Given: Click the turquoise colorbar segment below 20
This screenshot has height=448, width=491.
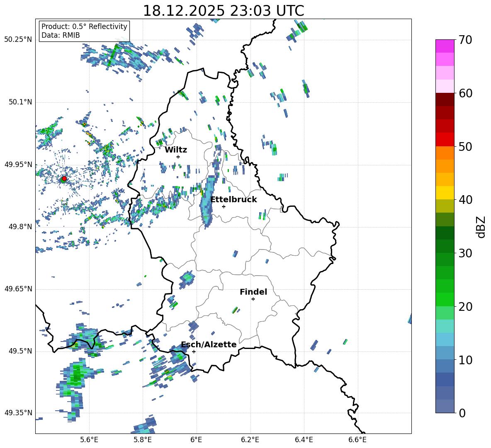Looking at the screenshot, I should tap(445, 326).
